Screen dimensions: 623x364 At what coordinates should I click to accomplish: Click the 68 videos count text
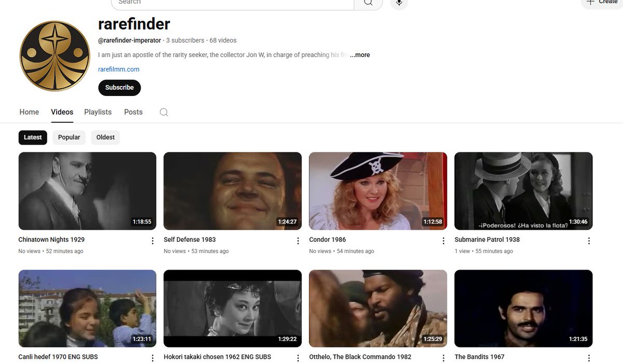pyautogui.click(x=223, y=40)
